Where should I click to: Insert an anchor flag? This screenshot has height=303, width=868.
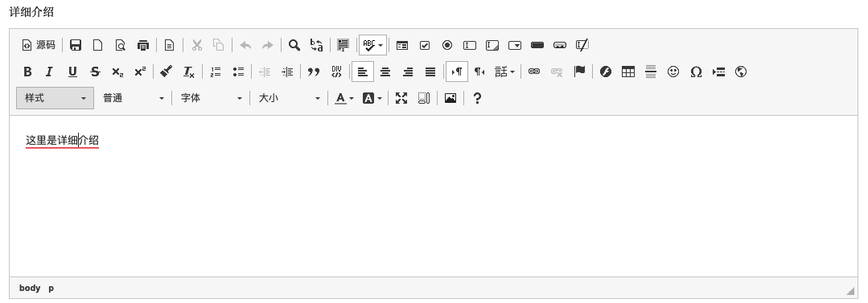click(579, 72)
